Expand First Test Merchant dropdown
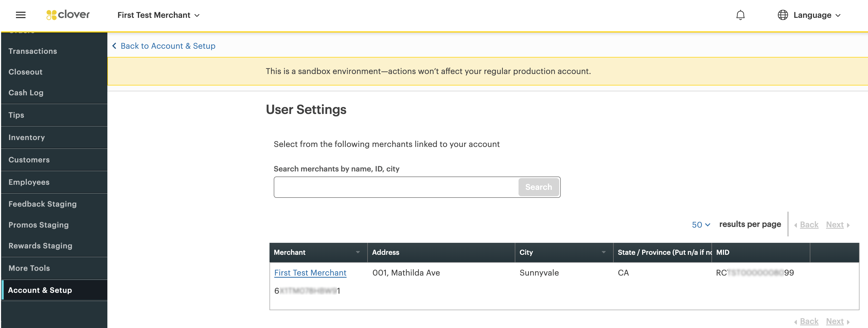 (158, 15)
